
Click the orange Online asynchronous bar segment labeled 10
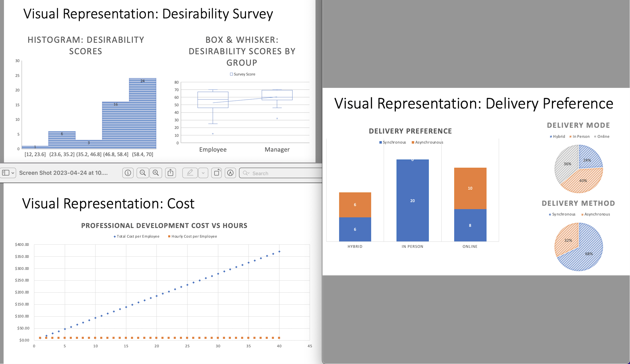click(x=470, y=188)
